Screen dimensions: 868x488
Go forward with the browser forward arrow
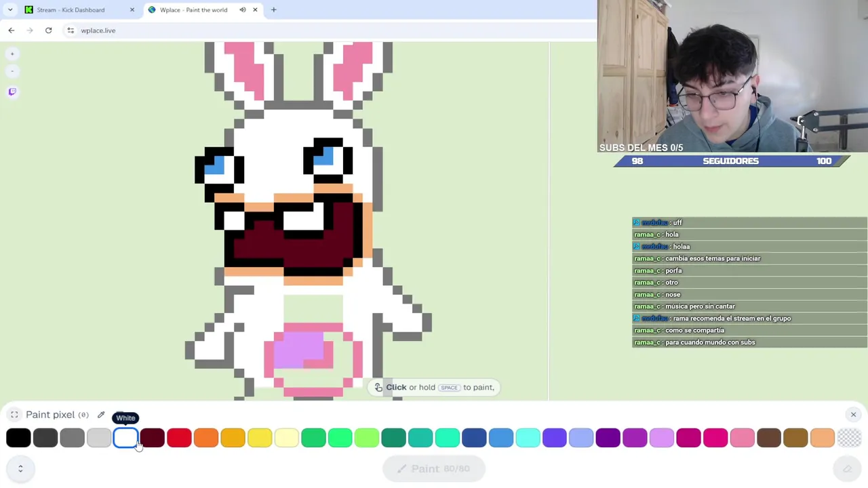pyautogui.click(x=30, y=30)
